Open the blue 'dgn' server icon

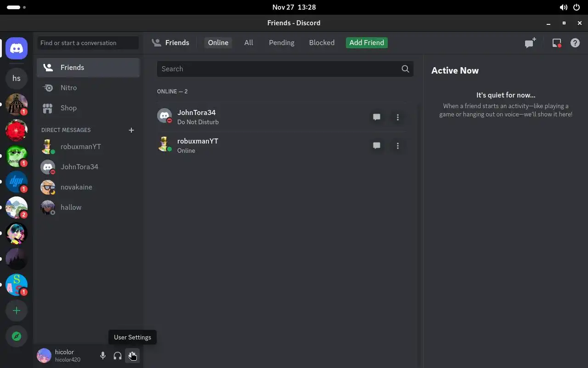pos(17,182)
